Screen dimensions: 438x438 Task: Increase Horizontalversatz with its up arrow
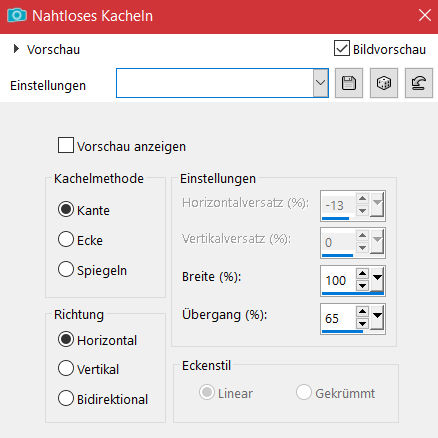pos(362,199)
